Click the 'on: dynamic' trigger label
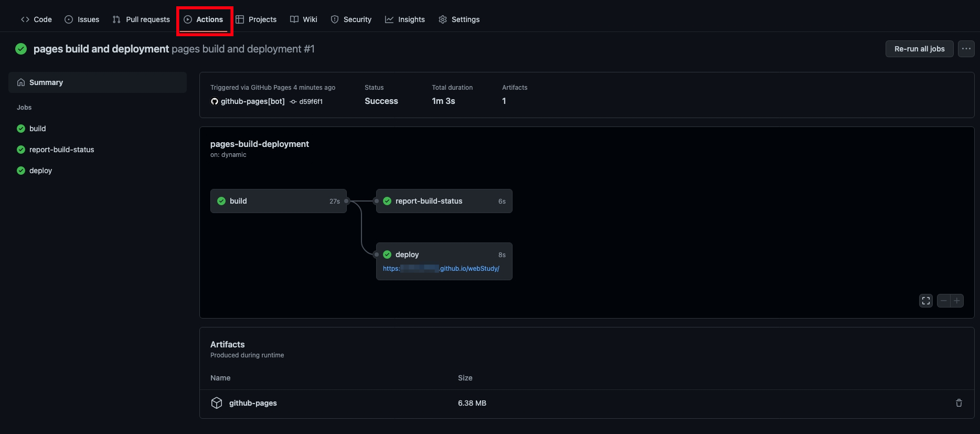980x434 pixels. (x=228, y=155)
